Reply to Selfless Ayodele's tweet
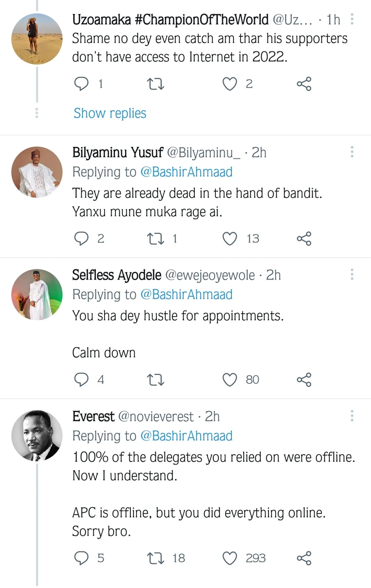This screenshot has width=371, height=588. [82, 380]
